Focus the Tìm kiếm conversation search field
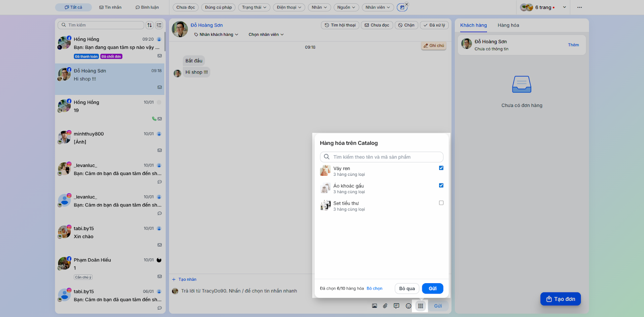 click(x=101, y=25)
